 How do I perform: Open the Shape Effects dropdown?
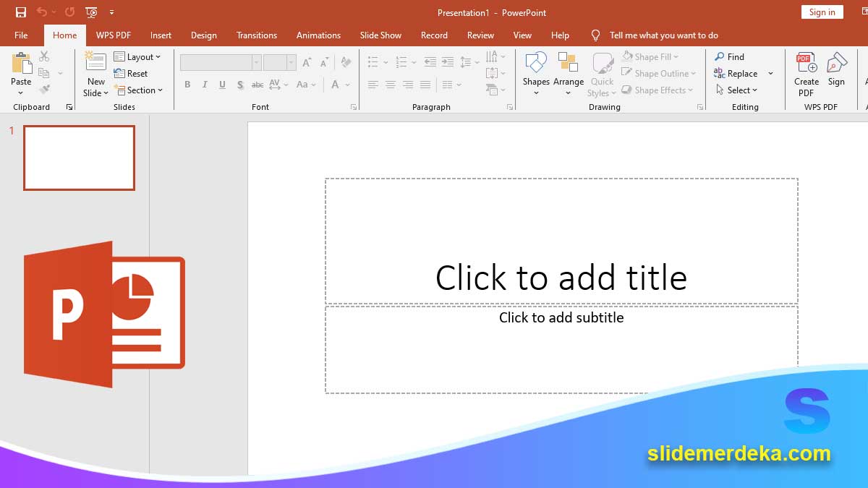pyautogui.click(x=658, y=90)
